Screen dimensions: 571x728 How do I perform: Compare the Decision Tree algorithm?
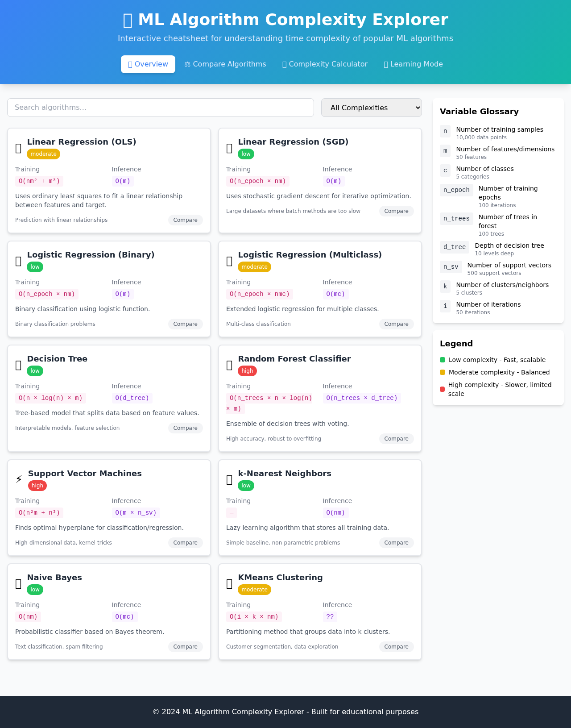click(x=186, y=428)
